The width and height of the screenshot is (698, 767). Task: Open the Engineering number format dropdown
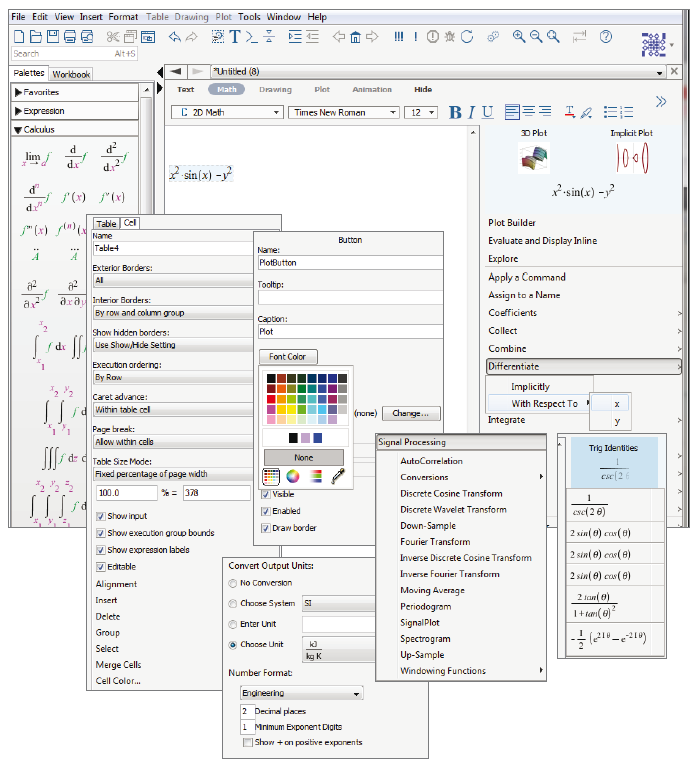302,692
